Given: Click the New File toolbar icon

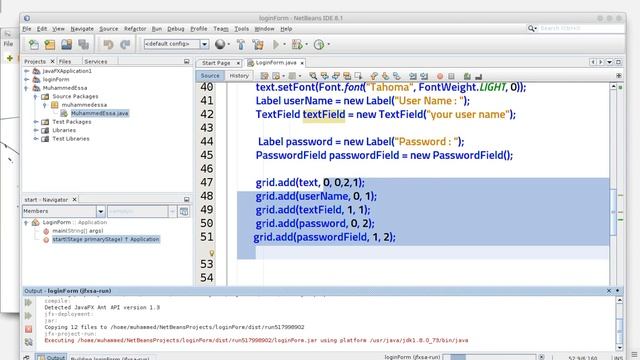Looking at the screenshot, I should point(33,44).
